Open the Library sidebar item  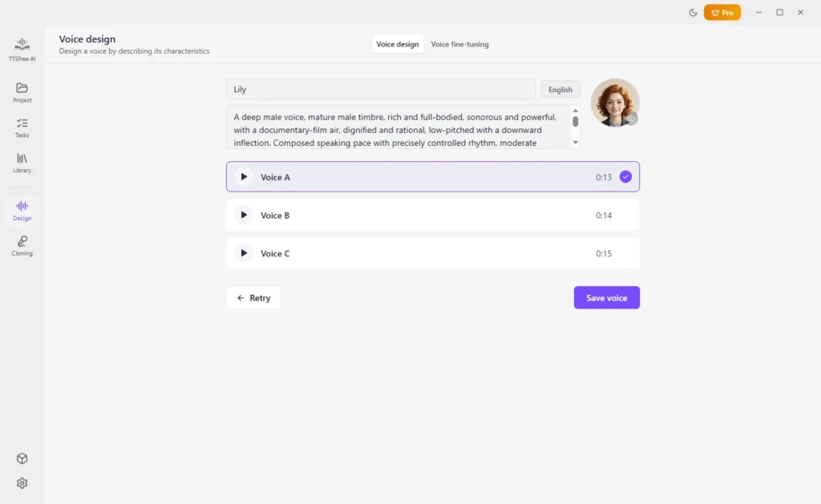22,163
